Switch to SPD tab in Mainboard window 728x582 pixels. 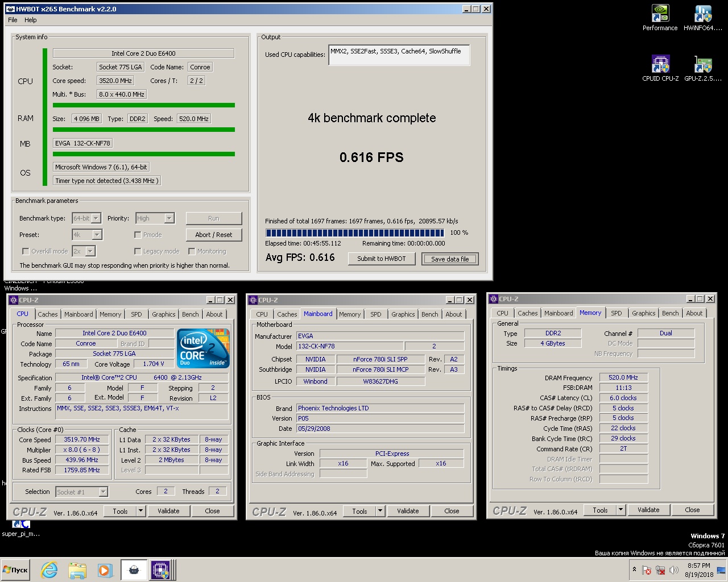(x=376, y=314)
